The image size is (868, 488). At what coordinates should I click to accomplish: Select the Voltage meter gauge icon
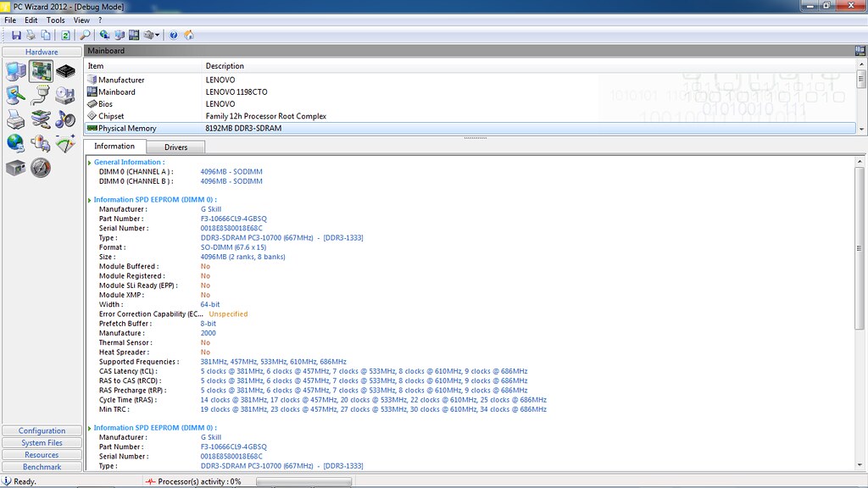coord(65,143)
